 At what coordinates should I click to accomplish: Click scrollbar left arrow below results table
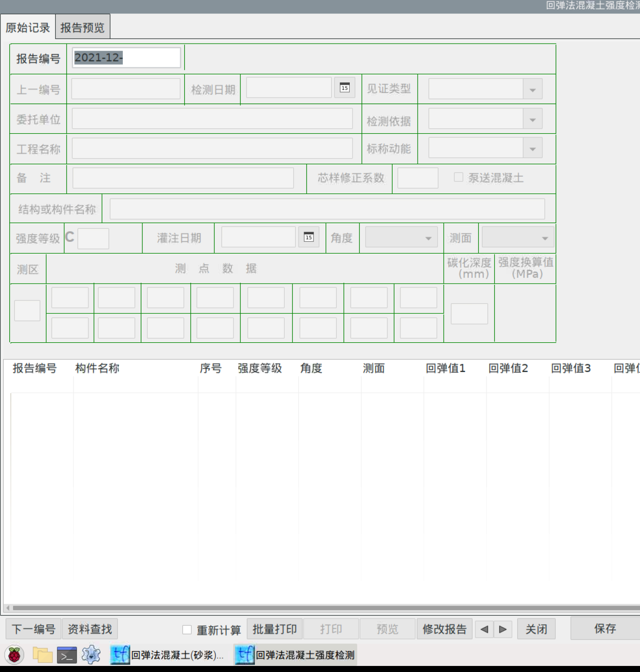point(7,608)
